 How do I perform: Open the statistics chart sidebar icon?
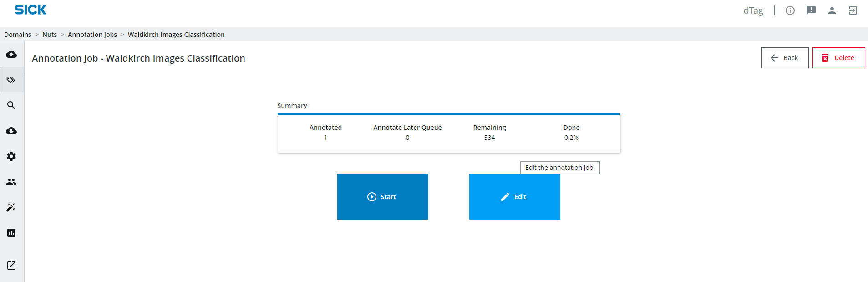(x=11, y=233)
